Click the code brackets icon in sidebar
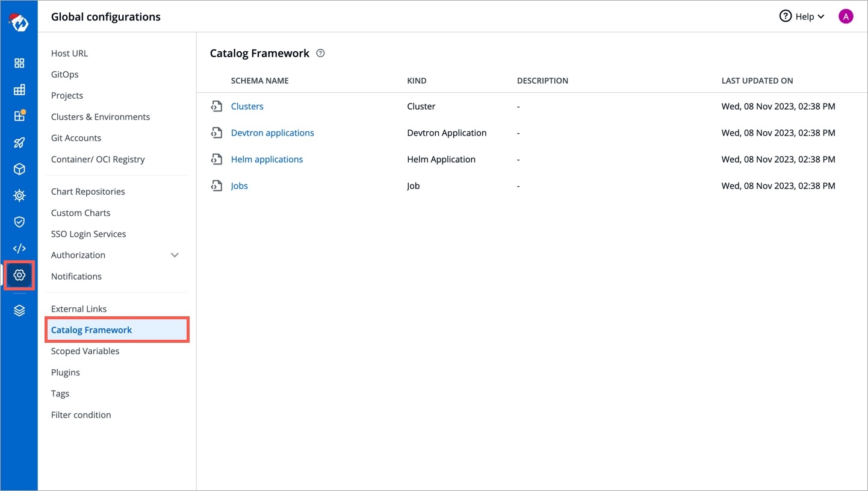 (x=19, y=248)
